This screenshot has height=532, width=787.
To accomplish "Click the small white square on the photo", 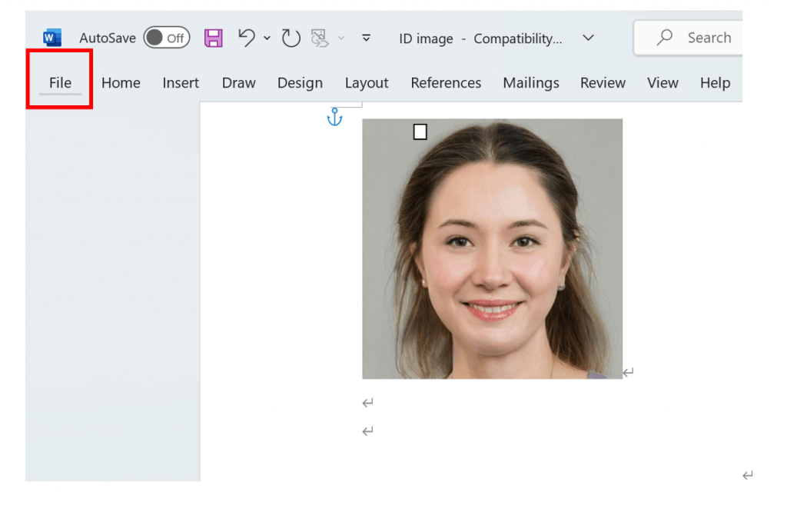I will pos(420,132).
